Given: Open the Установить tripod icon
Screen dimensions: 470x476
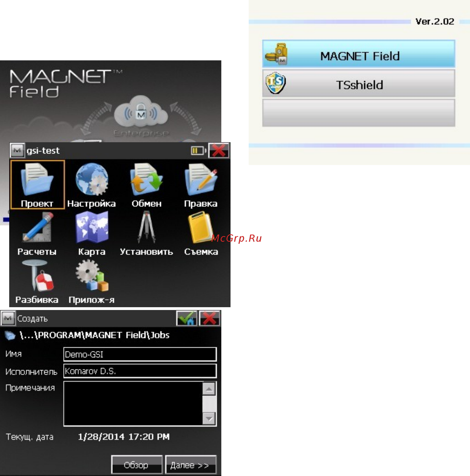Looking at the screenshot, I should pyautogui.click(x=146, y=233).
